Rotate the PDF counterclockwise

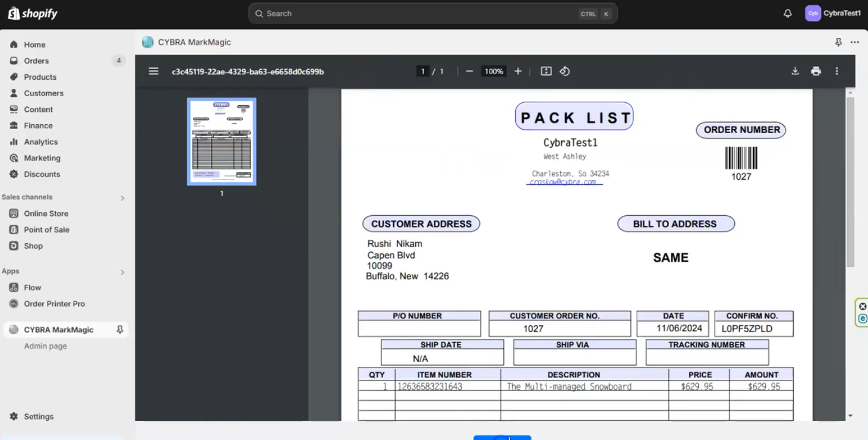coord(564,71)
